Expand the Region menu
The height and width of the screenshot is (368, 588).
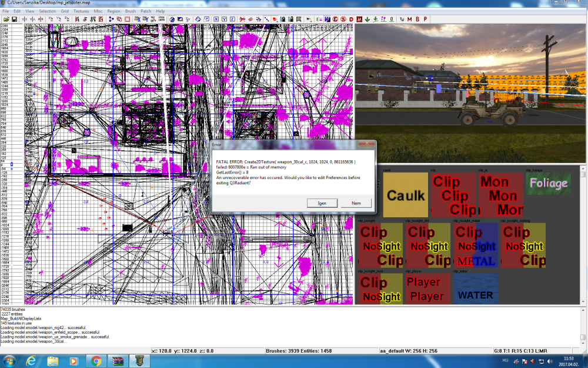coord(113,11)
